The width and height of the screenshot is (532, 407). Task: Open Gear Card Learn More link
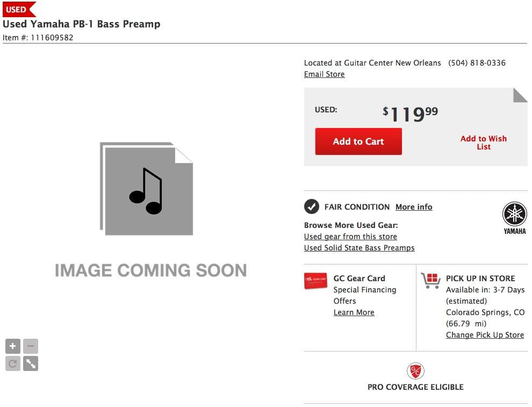[354, 312]
